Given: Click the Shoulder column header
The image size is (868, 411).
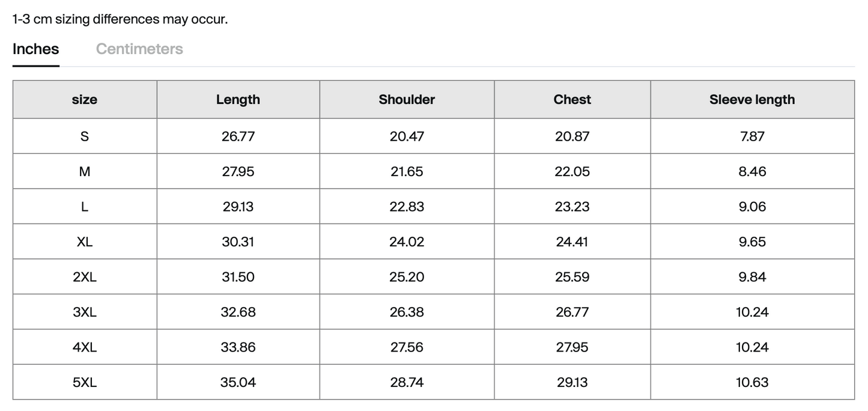Looking at the screenshot, I should (407, 100).
